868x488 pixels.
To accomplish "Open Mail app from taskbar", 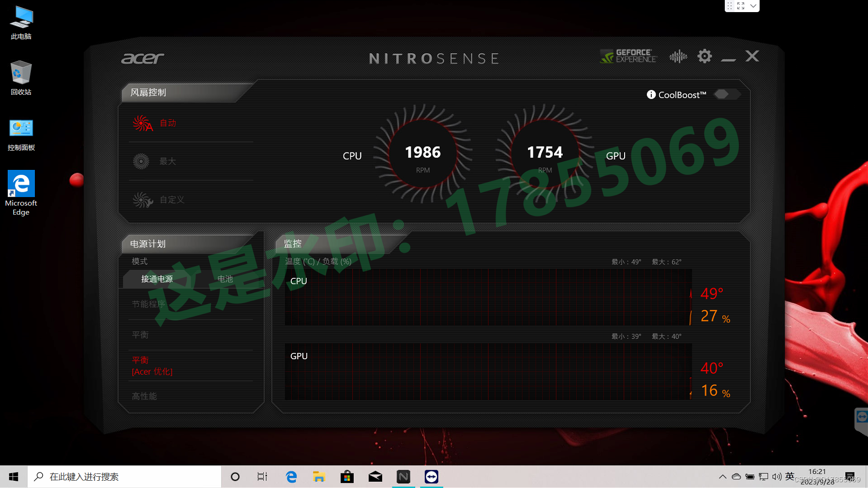I will [x=375, y=477].
